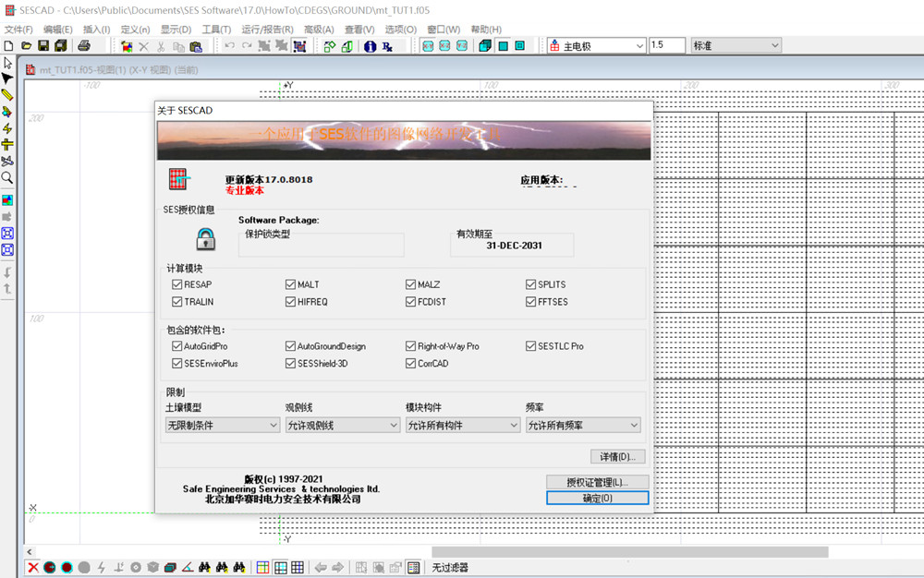This screenshot has height=578, width=924.
Task: Open the 模块构件 dropdown showing 允许所有构件
Action: pos(463,425)
